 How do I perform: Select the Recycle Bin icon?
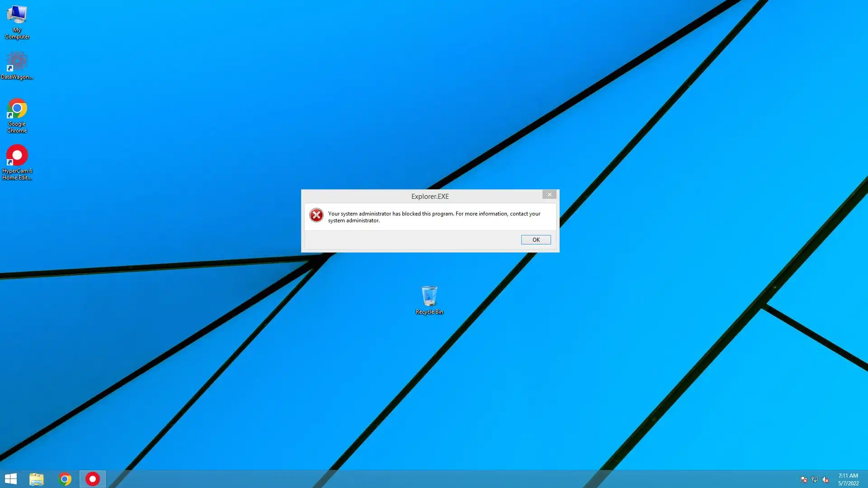429,300
